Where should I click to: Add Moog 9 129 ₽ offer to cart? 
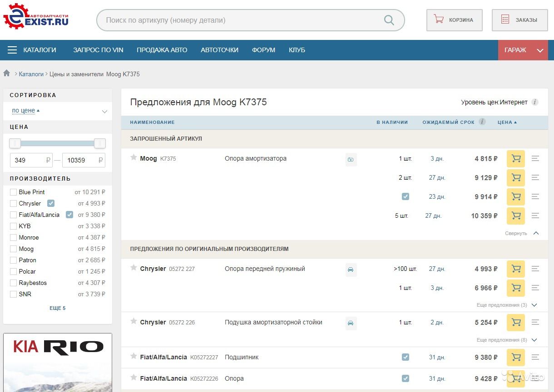[516, 178]
